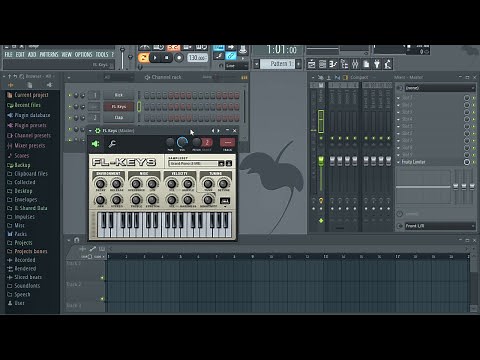
Task: Open the mixer output Front L/R dropdown
Action: (439, 226)
